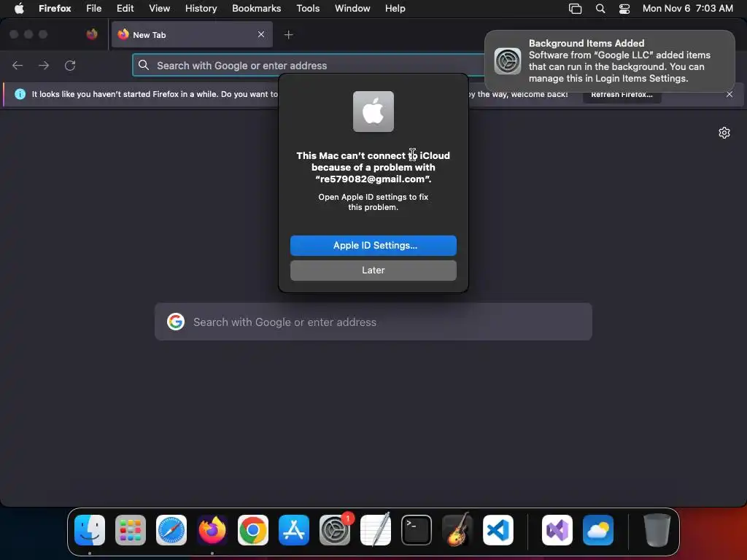Open Finder from the dock
Image resolution: width=747 pixels, height=560 pixels.
coord(90,530)
